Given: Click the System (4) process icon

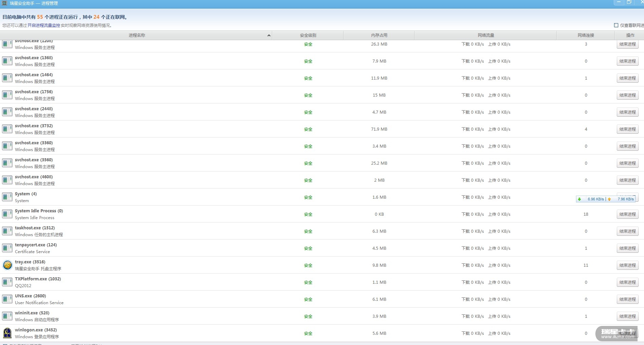Looking at the screenshot, I should (7, 197).
